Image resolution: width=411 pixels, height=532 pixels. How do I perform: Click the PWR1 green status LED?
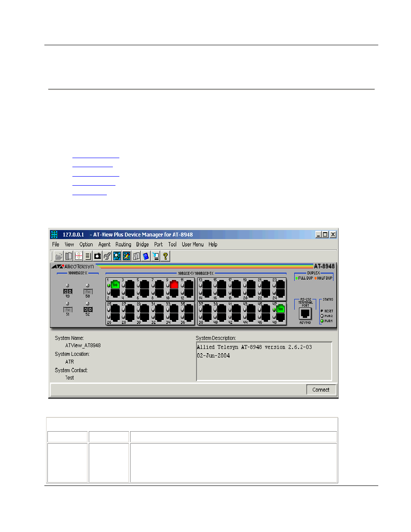coord(322,321)
